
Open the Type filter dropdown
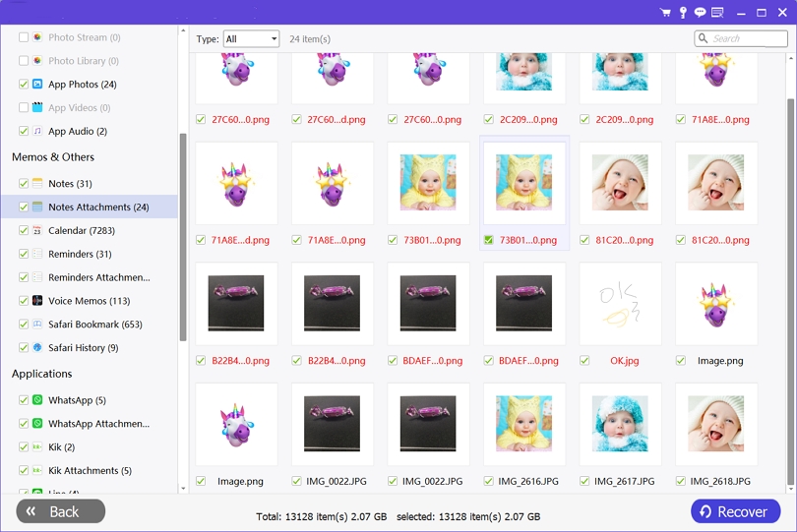251,39
